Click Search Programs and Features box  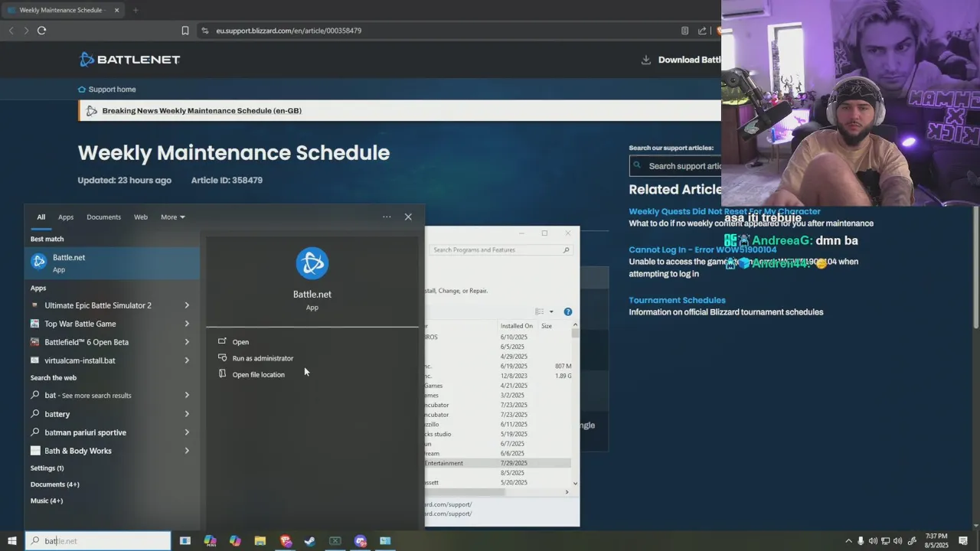(x=501, y=250)
